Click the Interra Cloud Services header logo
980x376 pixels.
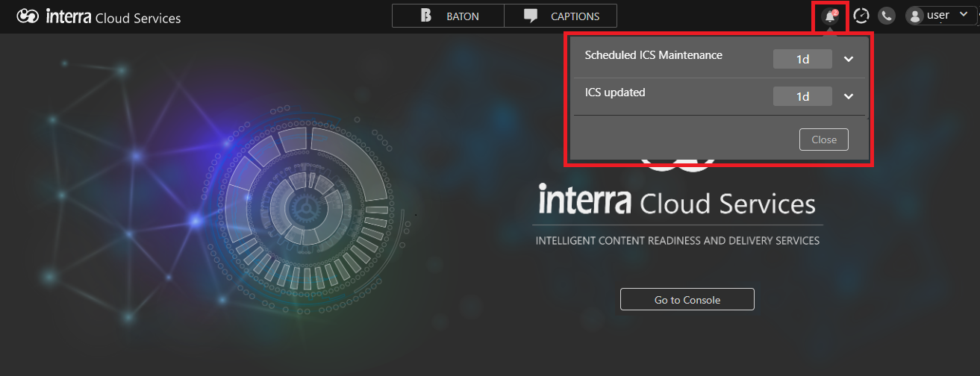99,16
